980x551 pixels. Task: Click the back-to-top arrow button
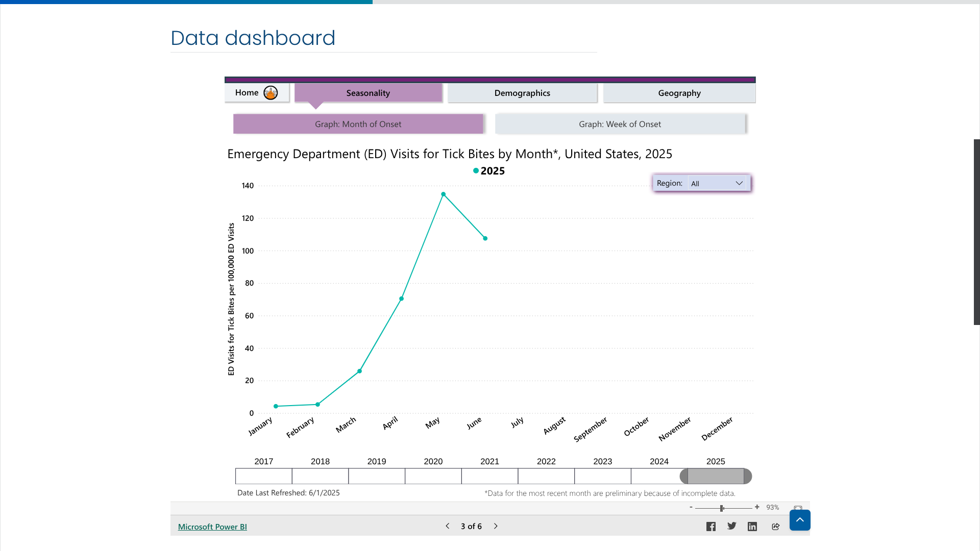click(x=800, y=520)
